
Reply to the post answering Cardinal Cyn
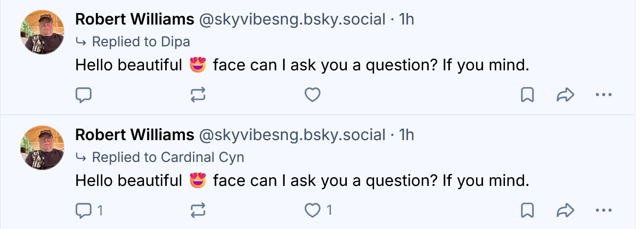[83, 210]
